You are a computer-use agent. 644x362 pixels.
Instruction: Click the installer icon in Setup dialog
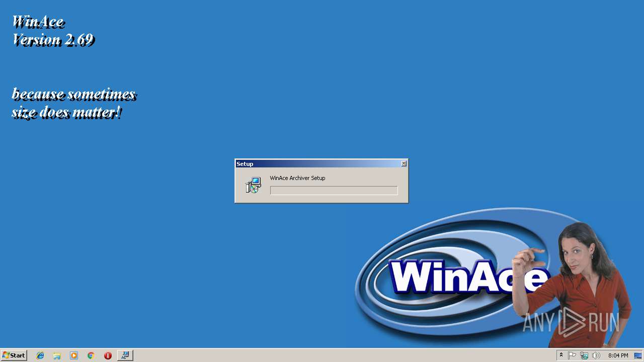[253, 185]
